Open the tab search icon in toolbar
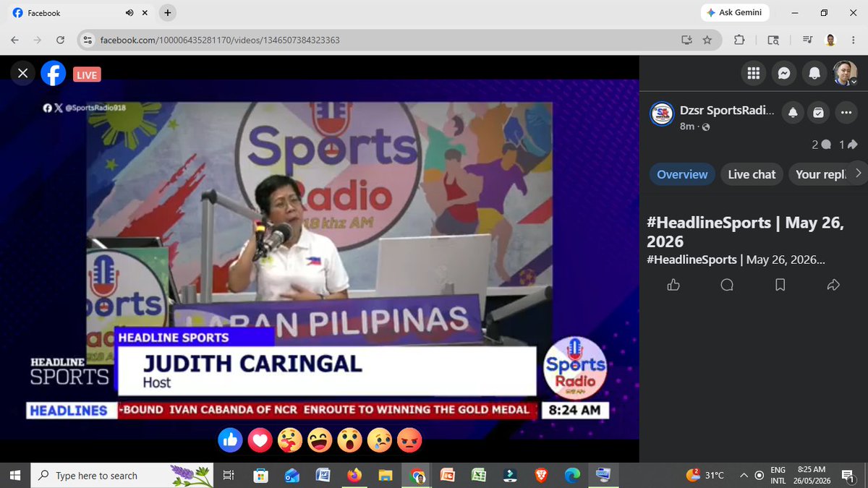The width and height of the screenshot is (868, 488). pos(773,40)
